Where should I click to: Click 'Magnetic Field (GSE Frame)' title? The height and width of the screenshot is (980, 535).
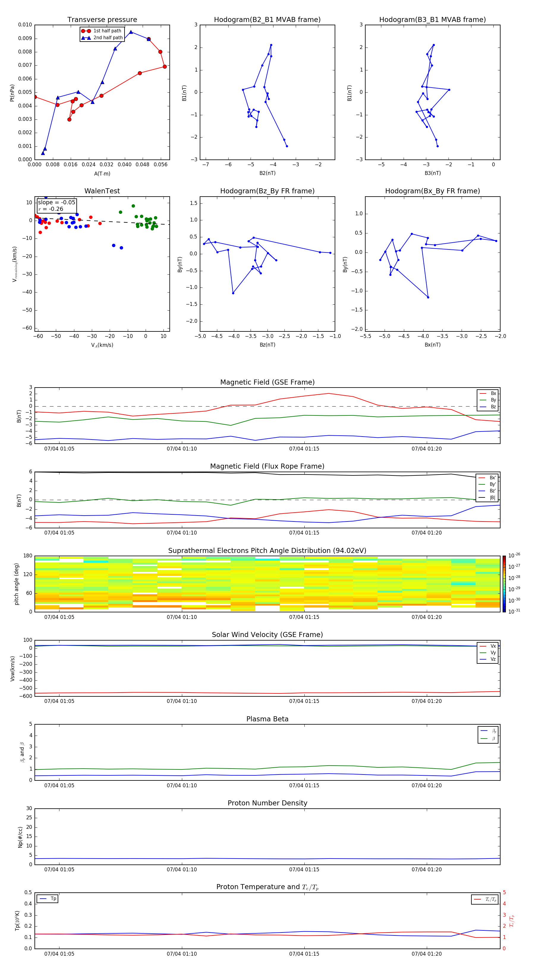[267, 382]
